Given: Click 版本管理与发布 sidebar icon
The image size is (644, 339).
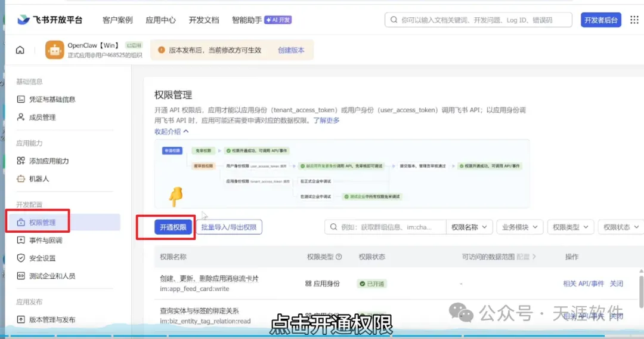Looking at the screenshot, I should (x=20, y=319).
